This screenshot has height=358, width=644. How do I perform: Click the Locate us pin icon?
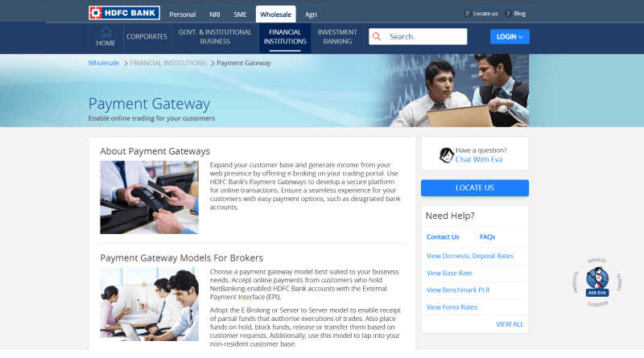pos(467,14)
